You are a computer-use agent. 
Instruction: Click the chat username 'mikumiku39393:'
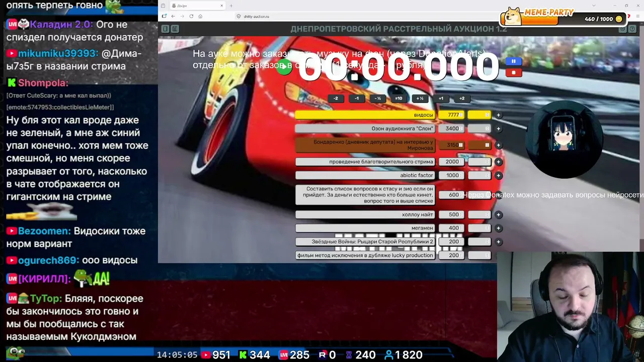coord(58,53)
